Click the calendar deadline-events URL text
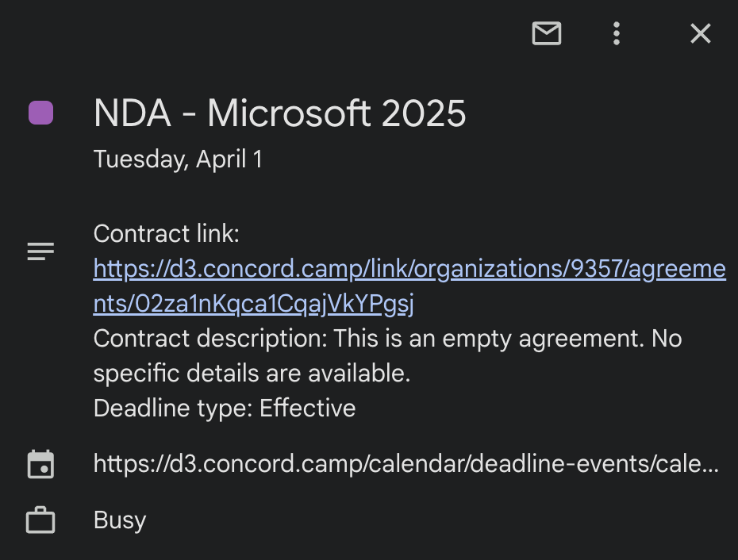 406,464
